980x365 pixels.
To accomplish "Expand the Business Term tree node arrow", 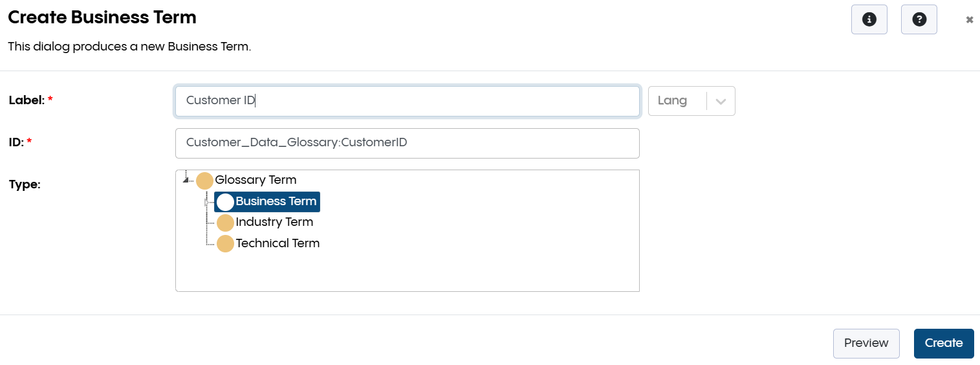I will point(207,202).
